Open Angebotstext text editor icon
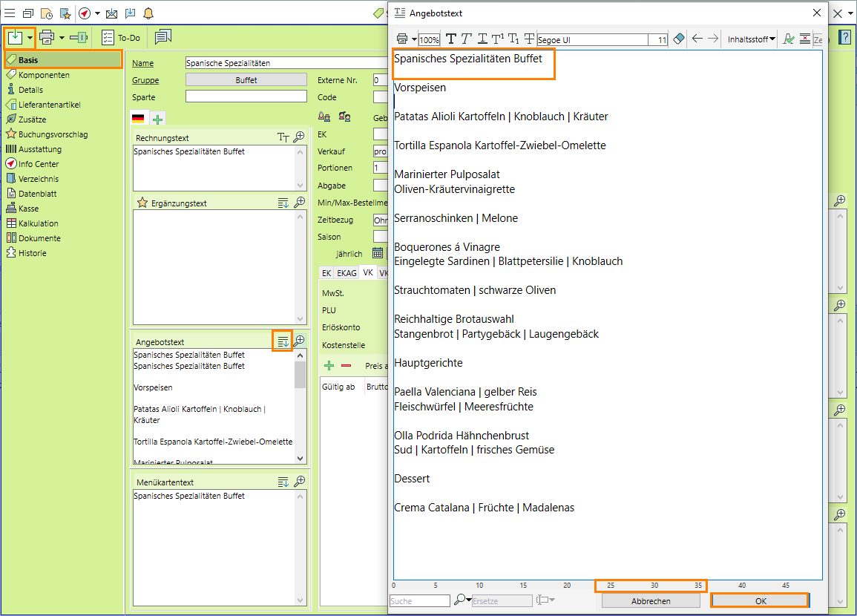 282,341
